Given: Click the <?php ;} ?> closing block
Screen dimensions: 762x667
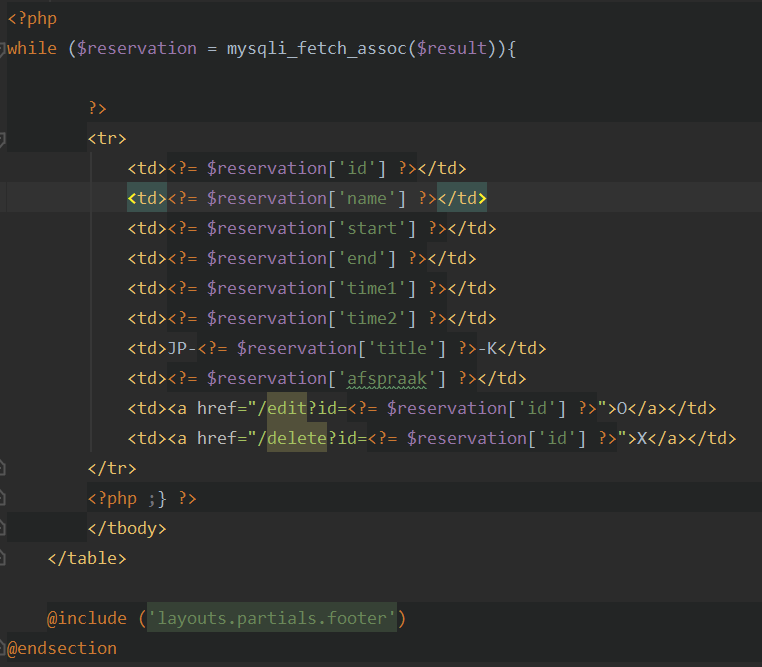Looking at the screenshot, I should pyautogui.click(x=142, y=499).
